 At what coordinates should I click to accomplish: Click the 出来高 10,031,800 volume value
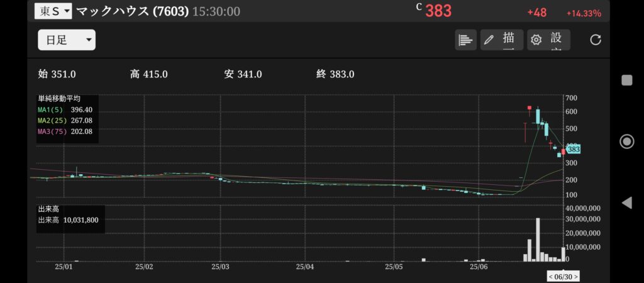(68, 220)
